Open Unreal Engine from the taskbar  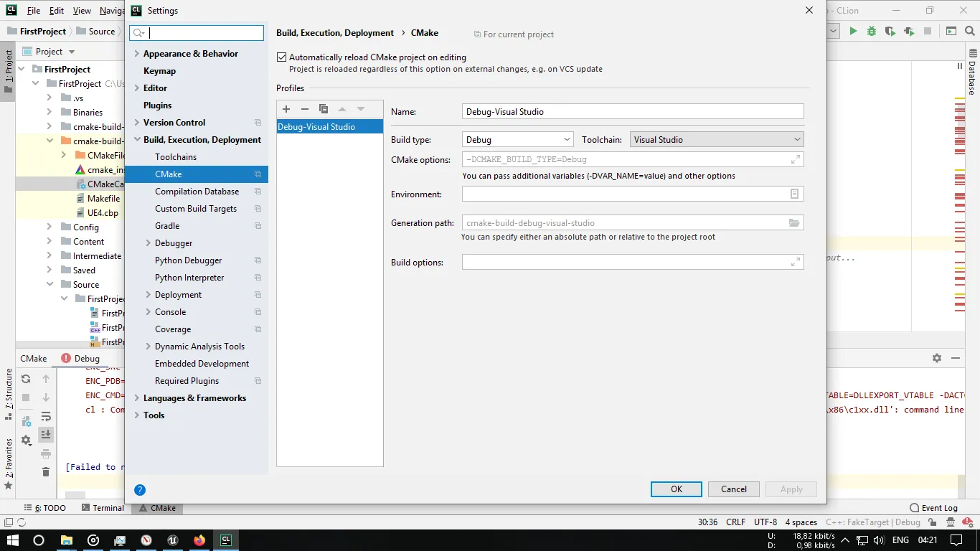[x=173, y=540]
